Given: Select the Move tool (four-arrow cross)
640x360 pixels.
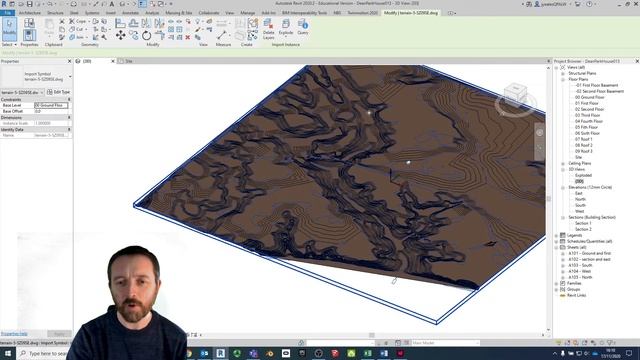Looking at the screenshot, I should click(x=120, y=36).
